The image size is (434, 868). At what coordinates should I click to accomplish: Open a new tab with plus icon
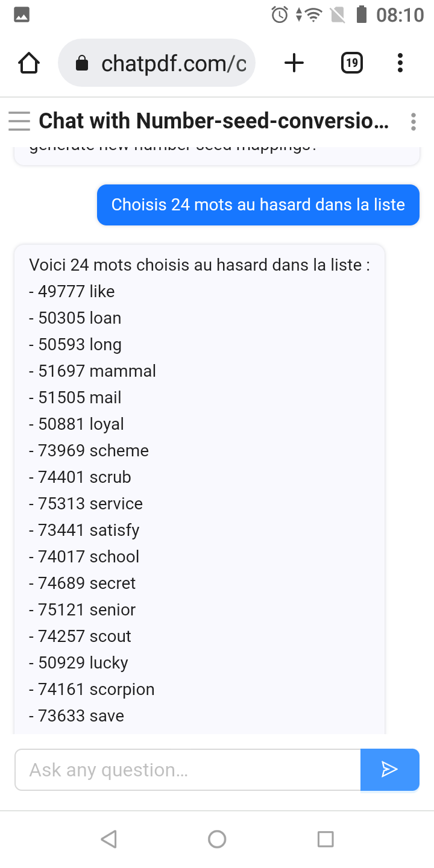click(294, 63)
